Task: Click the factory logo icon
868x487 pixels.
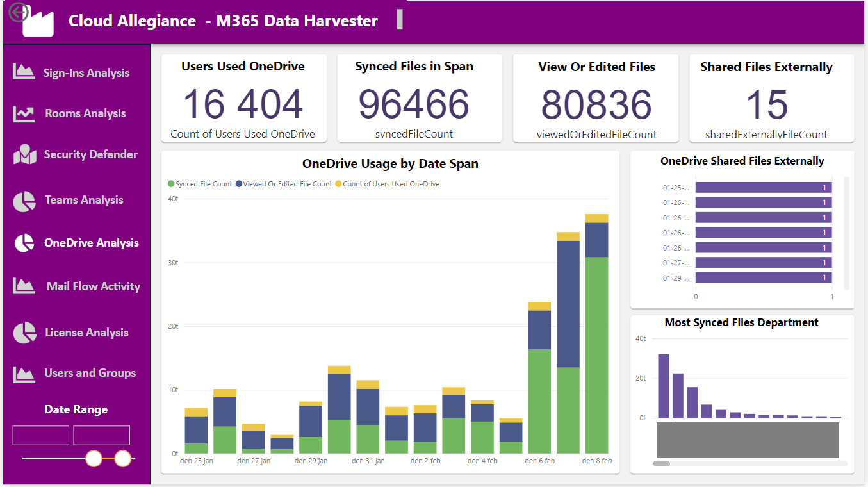Action: click(39, 24)
